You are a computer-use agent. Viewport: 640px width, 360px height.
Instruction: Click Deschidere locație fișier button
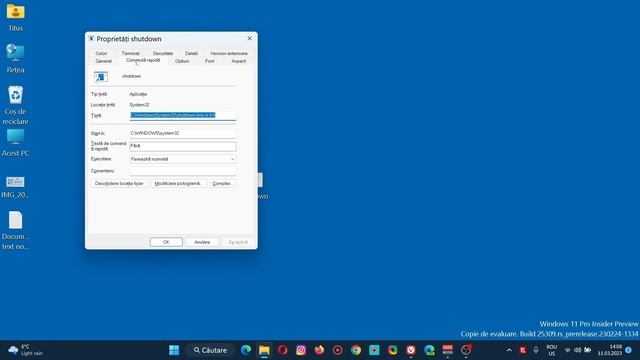tap(119, 184)
